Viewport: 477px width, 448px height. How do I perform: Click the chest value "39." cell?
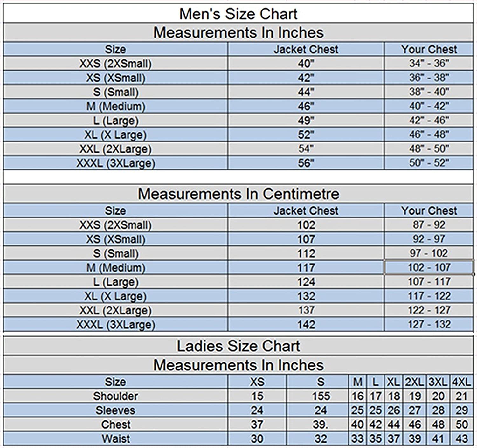point(321,424)
